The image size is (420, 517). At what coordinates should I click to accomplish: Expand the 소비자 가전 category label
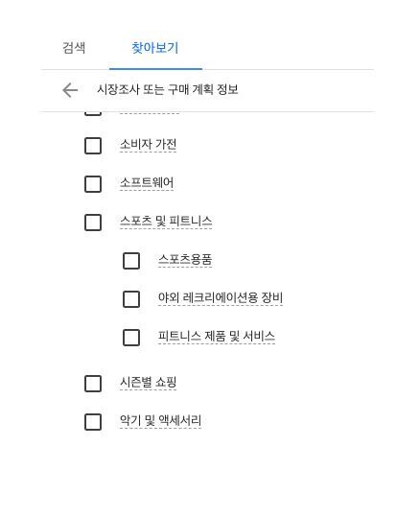[148, 145]
